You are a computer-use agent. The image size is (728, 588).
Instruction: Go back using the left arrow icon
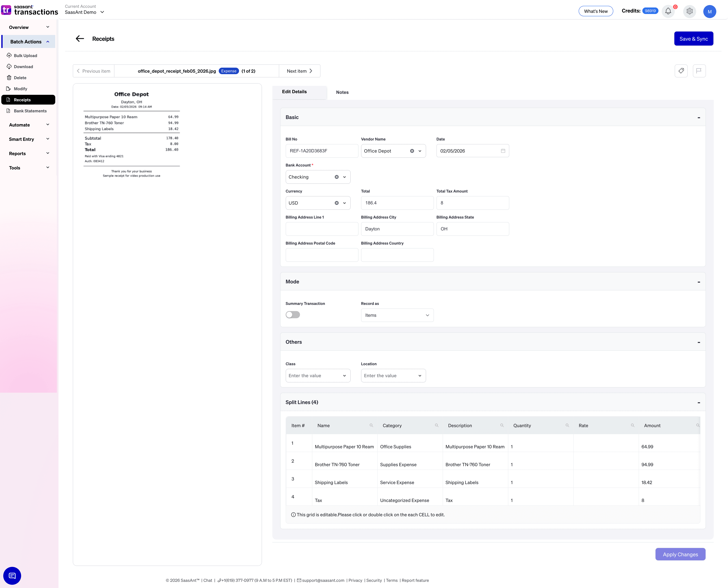(x=80, y=39)
